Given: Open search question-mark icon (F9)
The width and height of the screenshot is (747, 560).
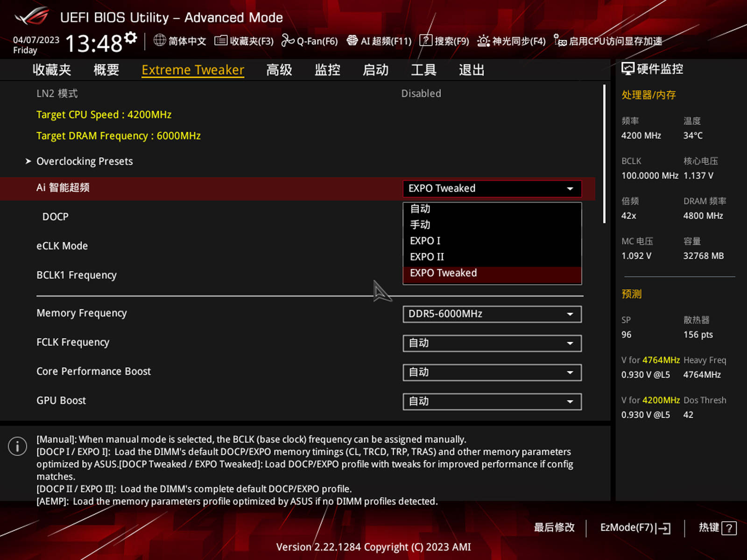Looking at the screenshot, I should (425, 41).
